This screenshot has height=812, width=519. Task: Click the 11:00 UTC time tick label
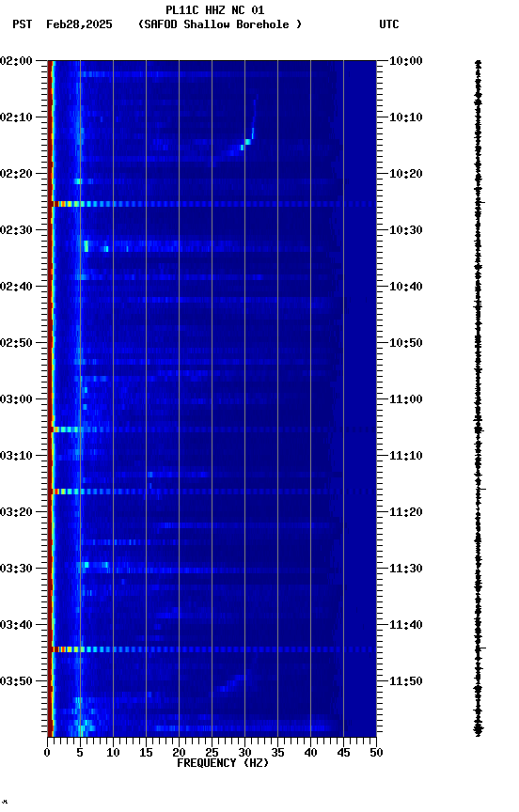(x=406, y=399)
